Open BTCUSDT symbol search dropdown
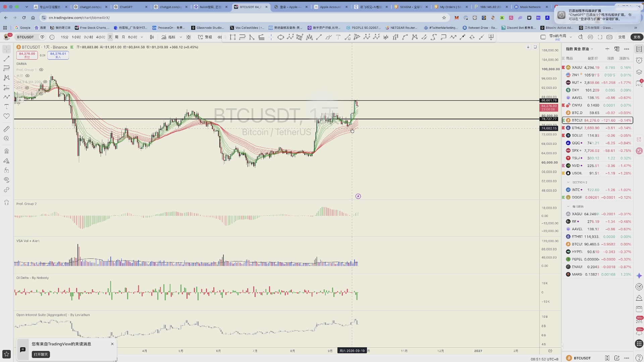This screenshot has height=362, width=644. tap(25, 37)
